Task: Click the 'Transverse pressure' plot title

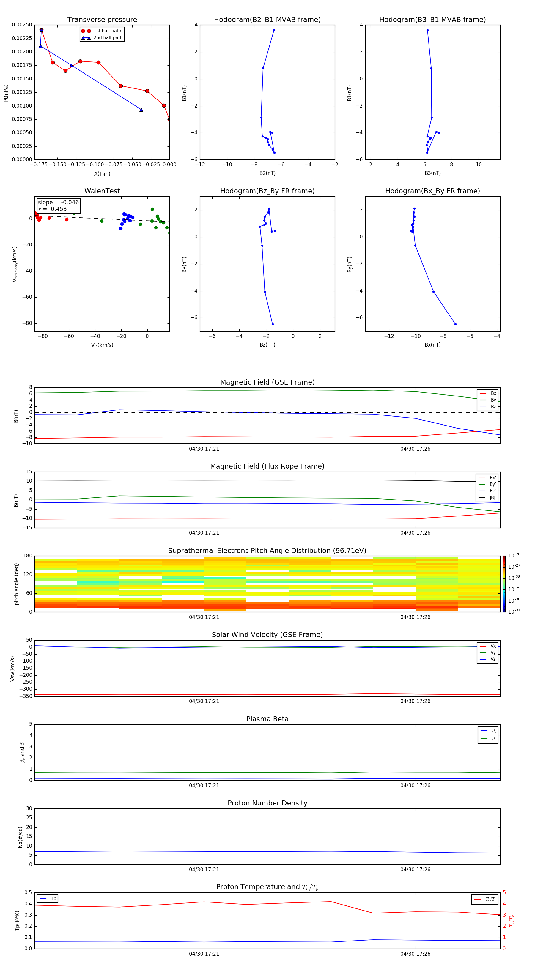Action: click(x=102, y=20)
